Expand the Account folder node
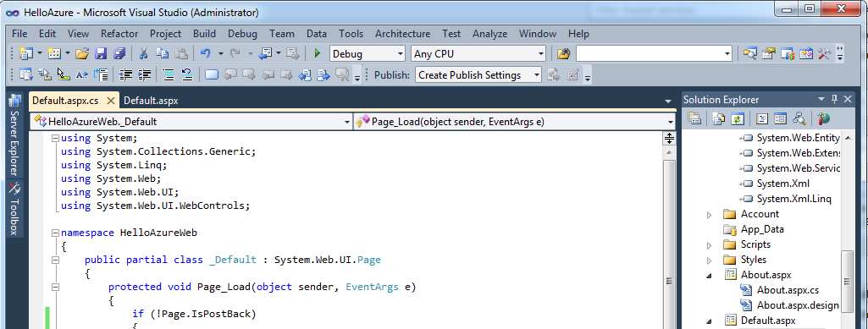The height and width of the screenshot is (329, 868). 709,215
